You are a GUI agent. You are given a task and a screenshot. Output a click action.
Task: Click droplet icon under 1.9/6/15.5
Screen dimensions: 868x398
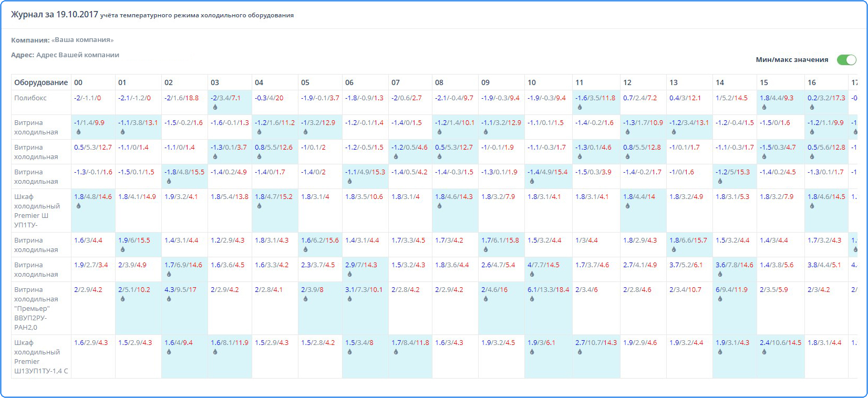[x=122, y=249]
